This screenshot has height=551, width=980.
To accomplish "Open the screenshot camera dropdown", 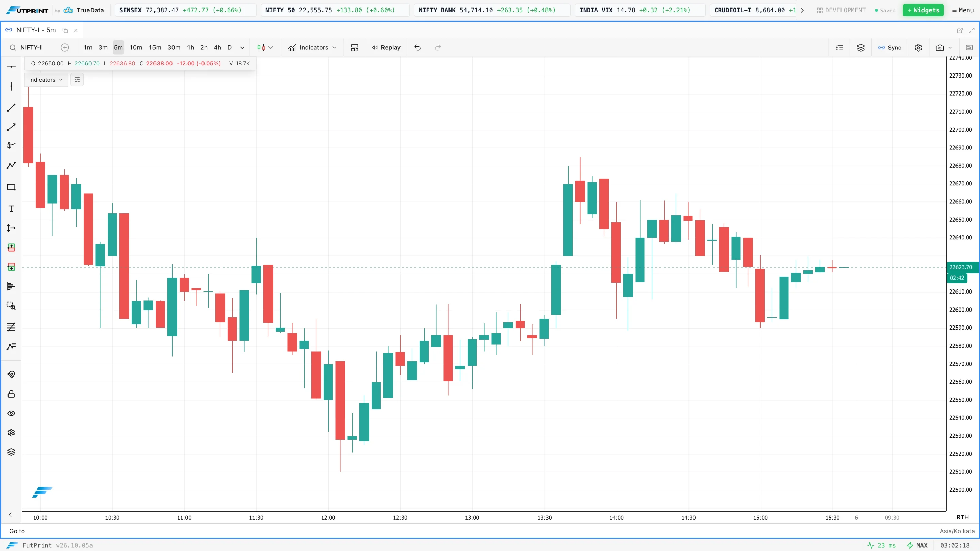I will (x=944, y=48).
